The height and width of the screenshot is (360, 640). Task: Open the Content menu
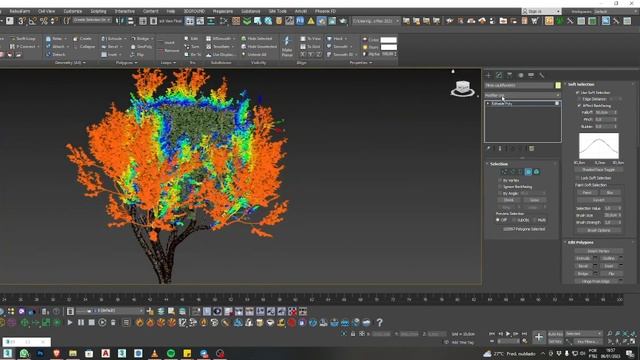tap(150, 11)
